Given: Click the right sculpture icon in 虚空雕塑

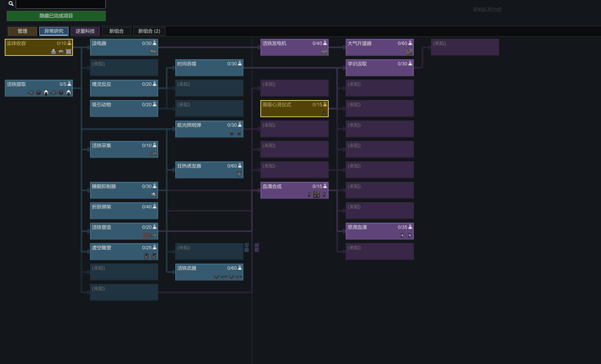Looking at the screenshot, I should click(x=154, y=256).
